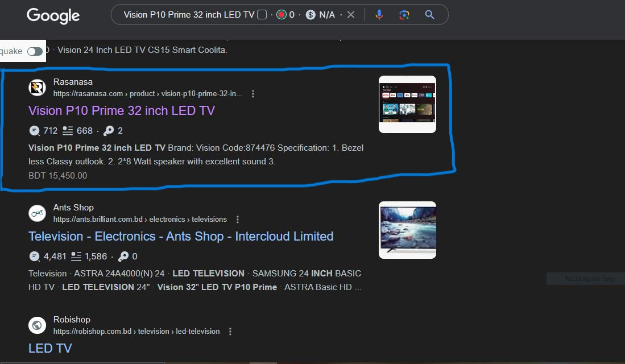Toggle the quake switch

point(35,51)
